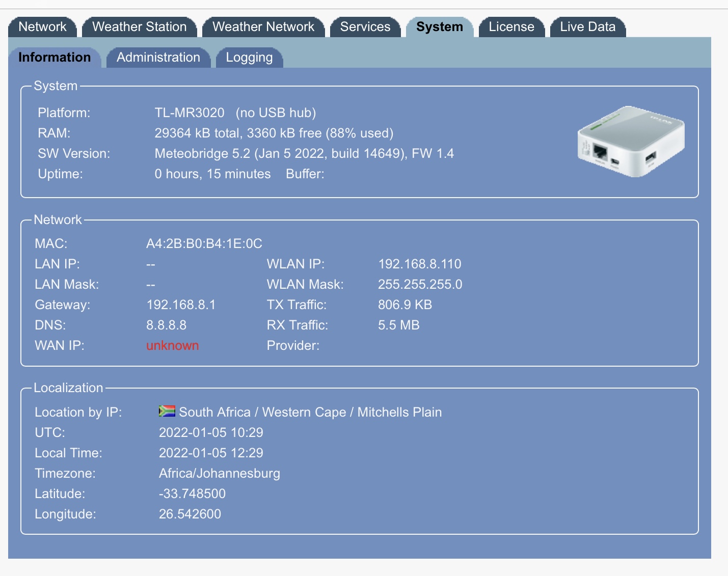Click the Meteobridge SW version text
The width and height of the screenshot is (728, 576).
304,153
